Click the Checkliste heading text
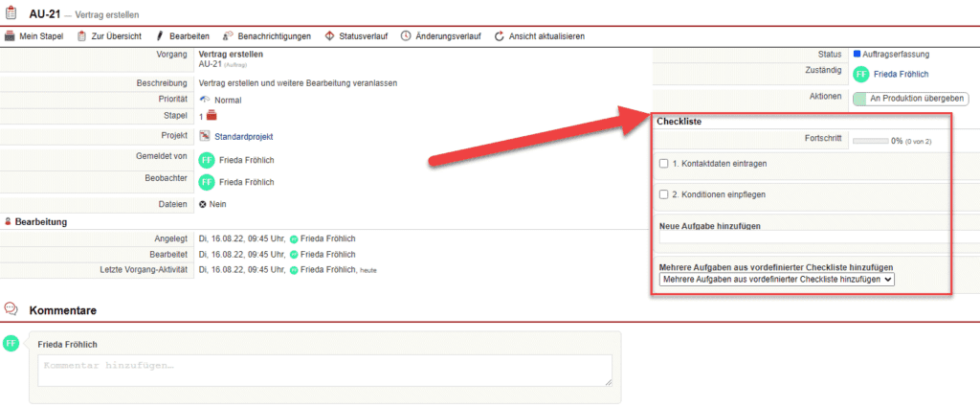Image resolution: width=980 pixels, height=408 pixels. click(679, 122)
